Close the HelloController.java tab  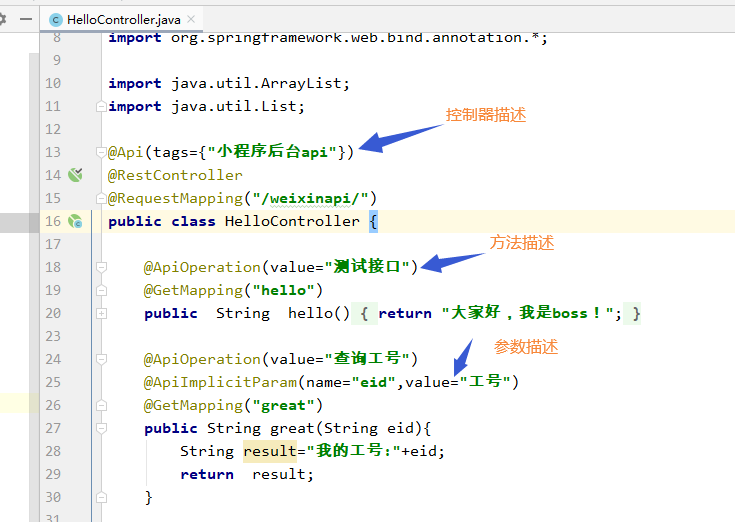tap(191, 19)
